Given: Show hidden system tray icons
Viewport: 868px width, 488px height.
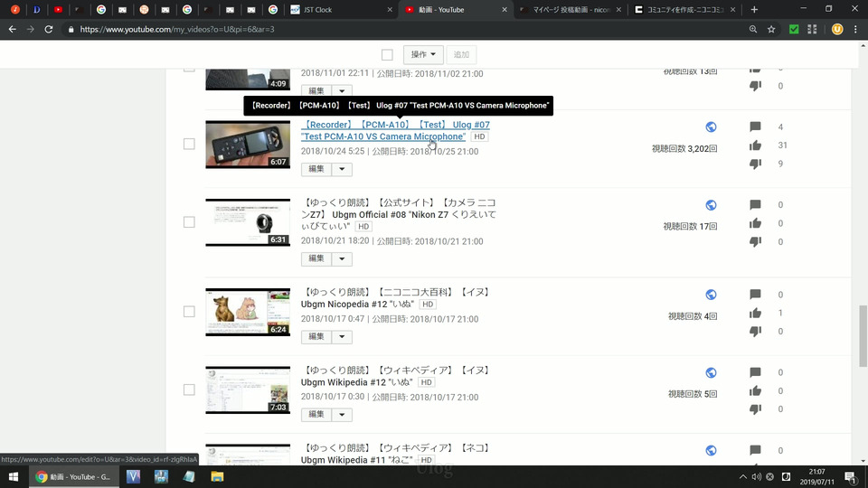Looking at the screenshot, I should click(x=743, y=476).
